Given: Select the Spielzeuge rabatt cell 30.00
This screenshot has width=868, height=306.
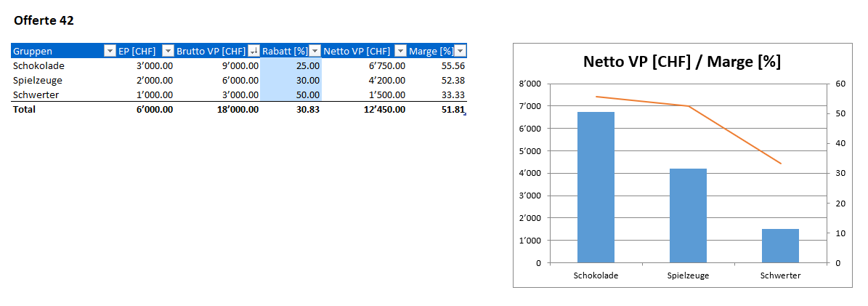Looking at the screenshot, I should tap(291, 80).
